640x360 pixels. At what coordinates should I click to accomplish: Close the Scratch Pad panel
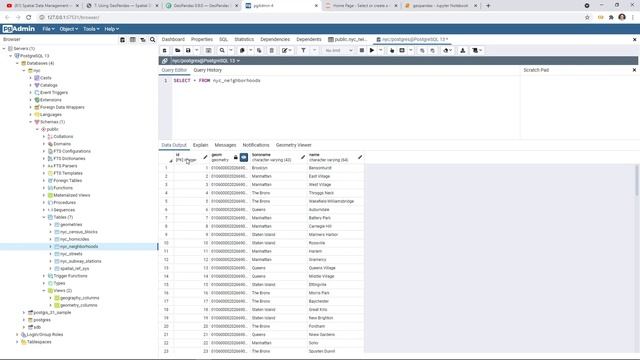coord(634,70)
